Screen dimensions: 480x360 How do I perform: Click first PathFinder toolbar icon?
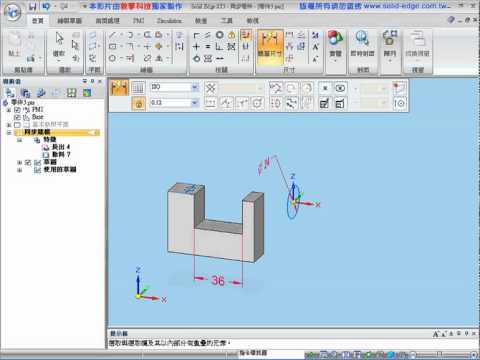(x=10, y=93)
